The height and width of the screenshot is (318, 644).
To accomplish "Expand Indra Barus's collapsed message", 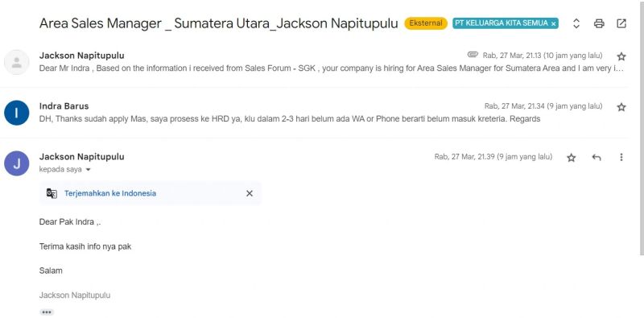I will tap(314, 113).
